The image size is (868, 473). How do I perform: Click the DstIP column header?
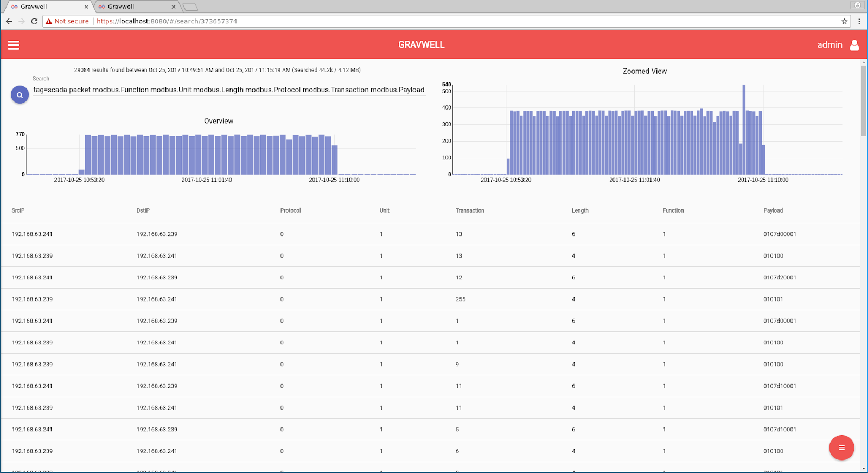click(143, 210)
